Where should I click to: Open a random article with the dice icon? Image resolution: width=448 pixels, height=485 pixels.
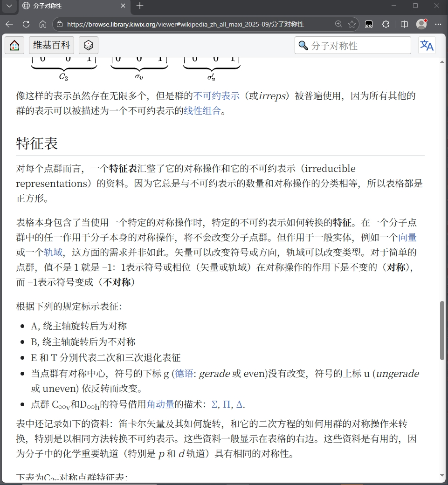click(x=88, y=45)
